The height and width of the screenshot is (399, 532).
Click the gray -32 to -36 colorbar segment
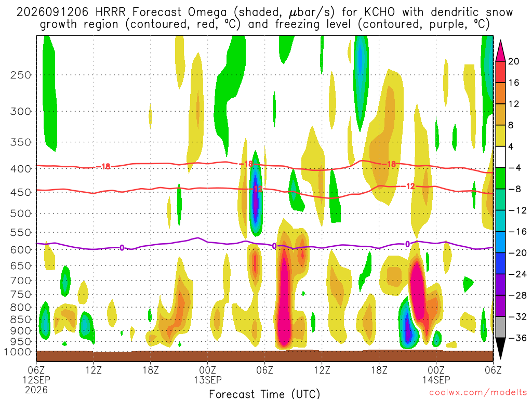pyautogui.click(x=500, y=327)
